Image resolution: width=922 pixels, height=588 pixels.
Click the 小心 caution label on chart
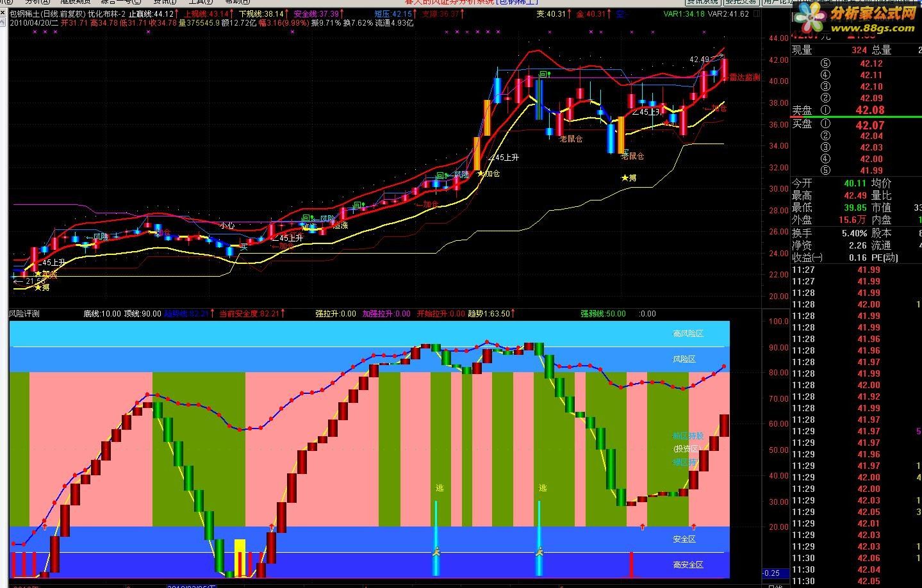click(x=227, y=225)
